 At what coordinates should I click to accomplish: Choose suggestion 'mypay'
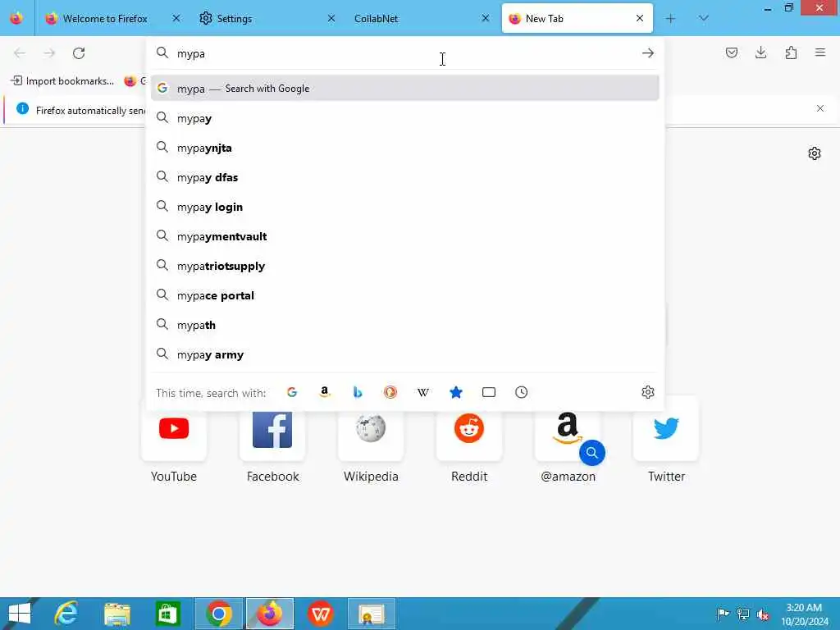(x=404, y=118)
